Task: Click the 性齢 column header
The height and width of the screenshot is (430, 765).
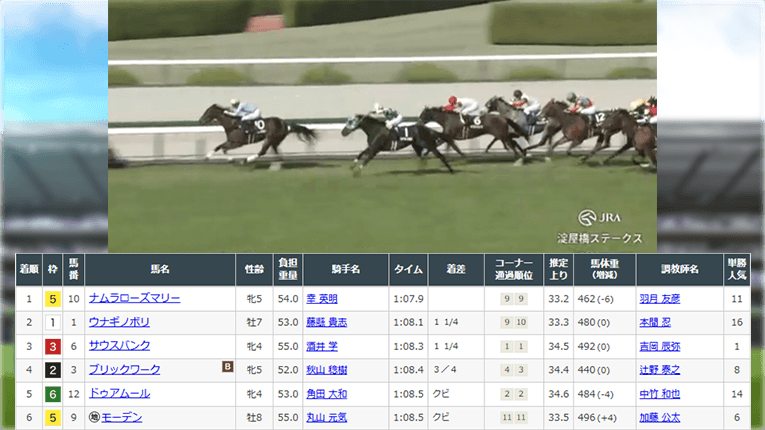Action: tap(254, 269)
